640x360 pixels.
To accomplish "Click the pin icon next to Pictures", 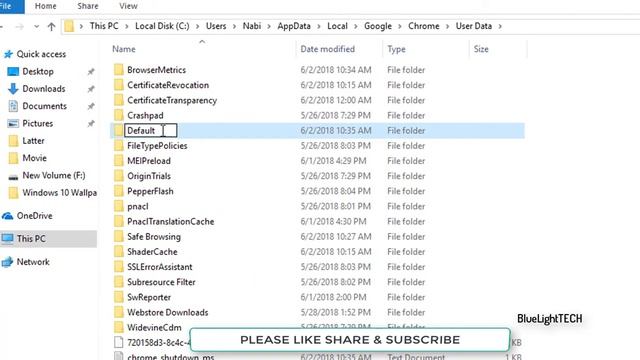I will click(91, 124).
